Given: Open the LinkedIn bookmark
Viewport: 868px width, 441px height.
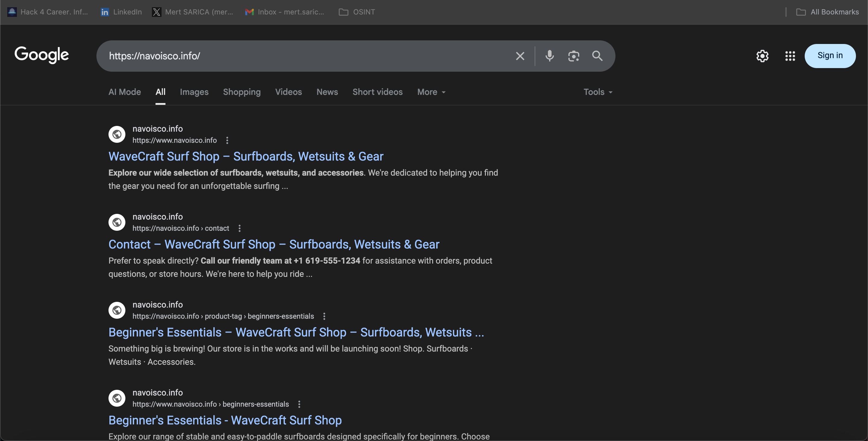Looking at the screenshot, I should pos(121,12).
